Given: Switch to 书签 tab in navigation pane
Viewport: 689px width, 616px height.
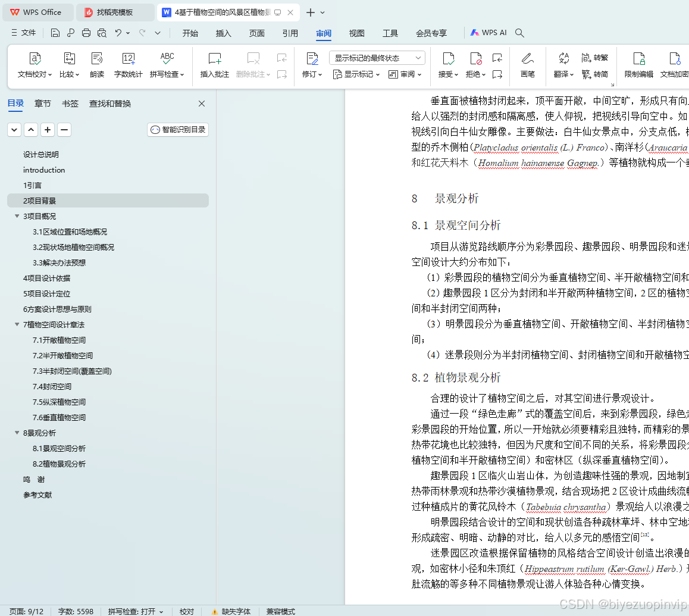Looking at the screenshot, I should (70, 104).
